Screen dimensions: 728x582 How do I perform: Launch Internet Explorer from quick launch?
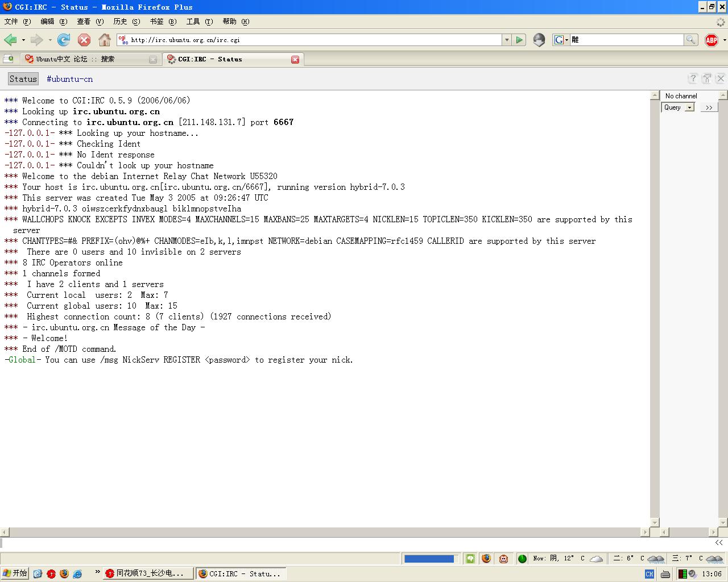click(x=78, y=574)
